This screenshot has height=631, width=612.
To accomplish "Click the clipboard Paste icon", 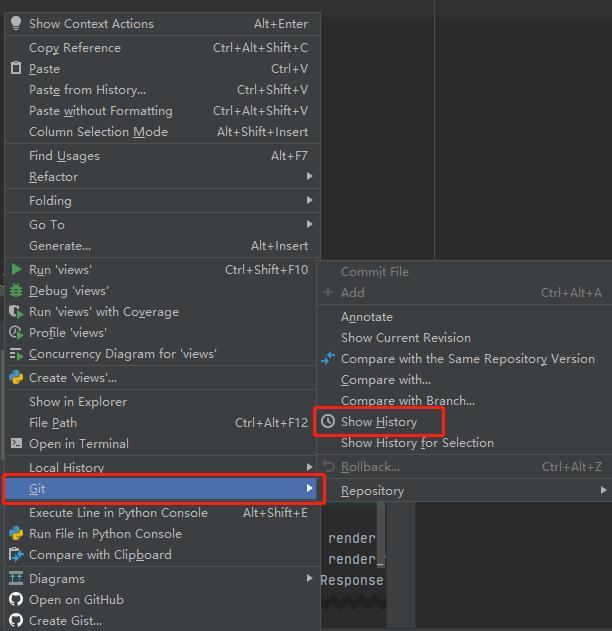I will [16, 69].
